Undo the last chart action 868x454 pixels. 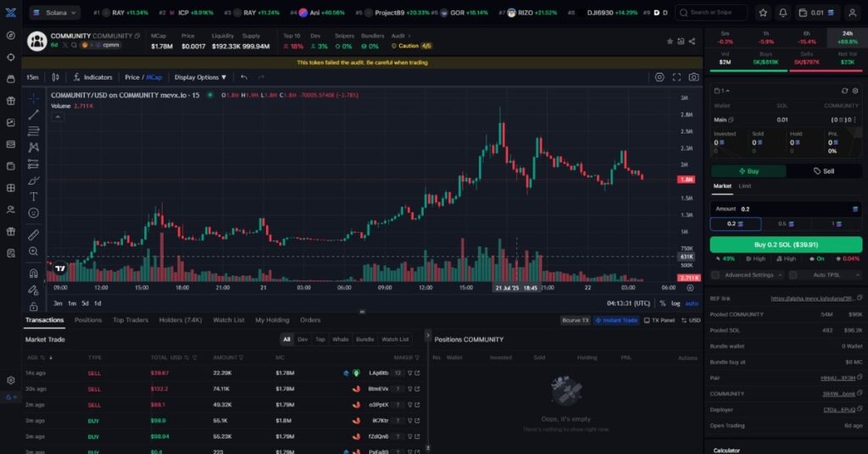tap(244, 77)
